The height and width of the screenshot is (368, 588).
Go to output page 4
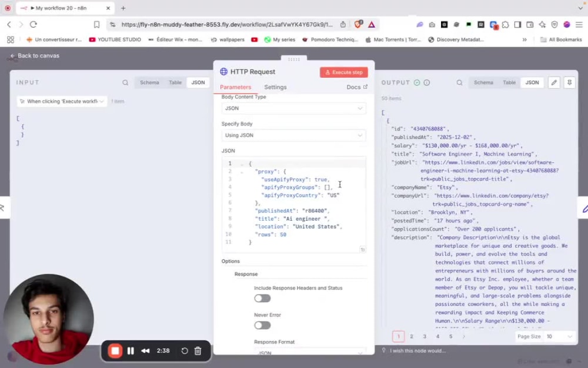tap(437, 336)
